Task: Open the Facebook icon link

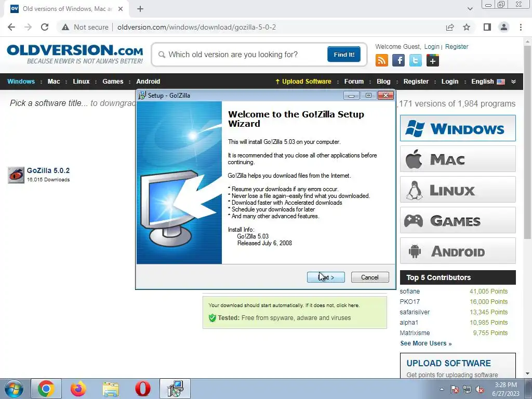Action: click(x=398, y=61)
